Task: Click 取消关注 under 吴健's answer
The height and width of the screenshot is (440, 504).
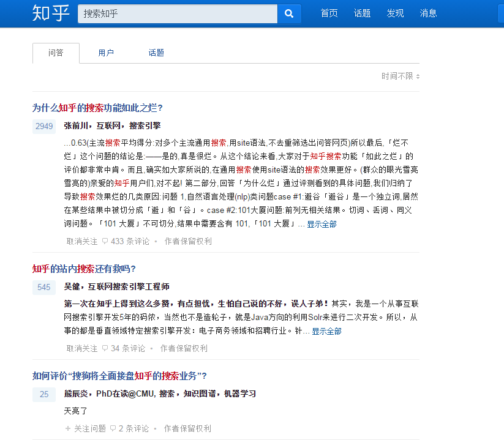Action: (82, 348)
